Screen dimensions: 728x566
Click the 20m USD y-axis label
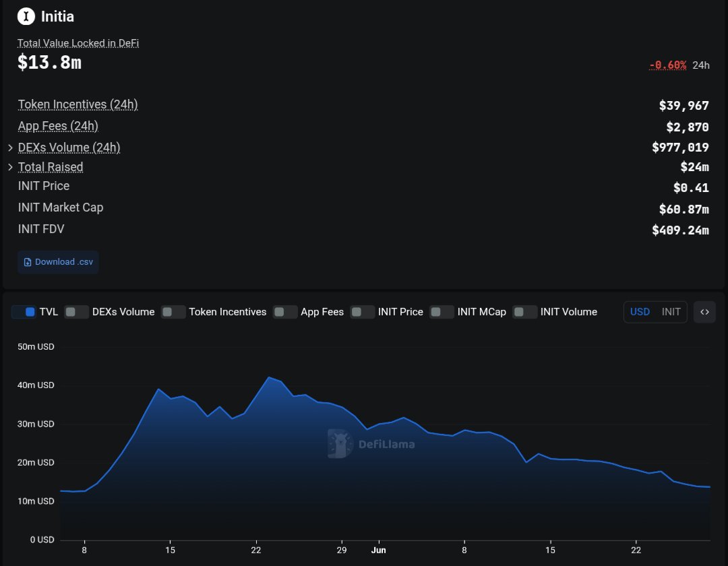[x=36, y=462]
